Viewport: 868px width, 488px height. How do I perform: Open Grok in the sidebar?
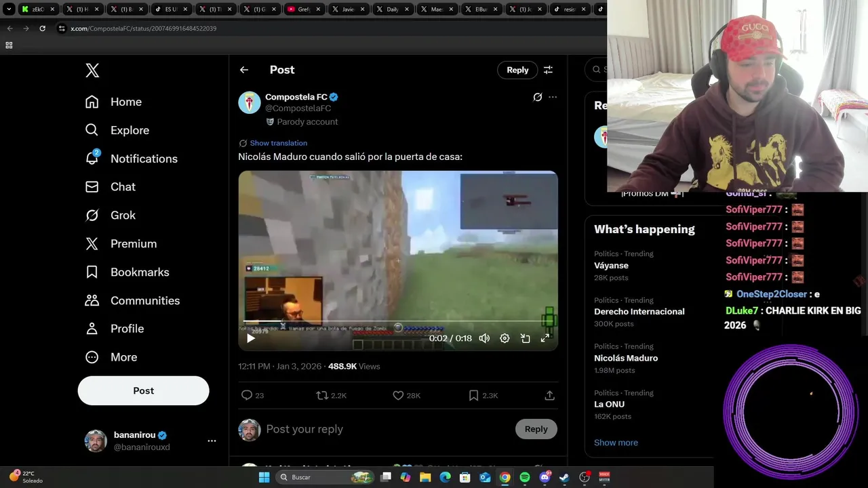(x=110, y=216)
